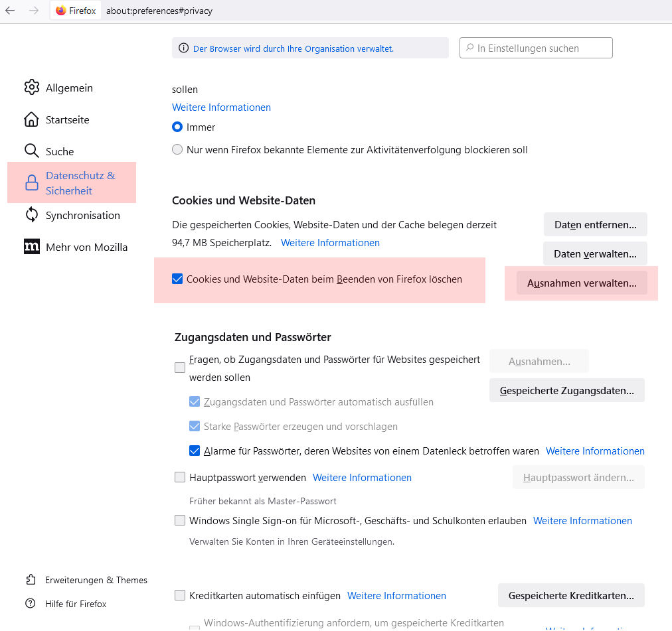
Task: Click Daten entfernen button
Action: click(x=595, y=225)
